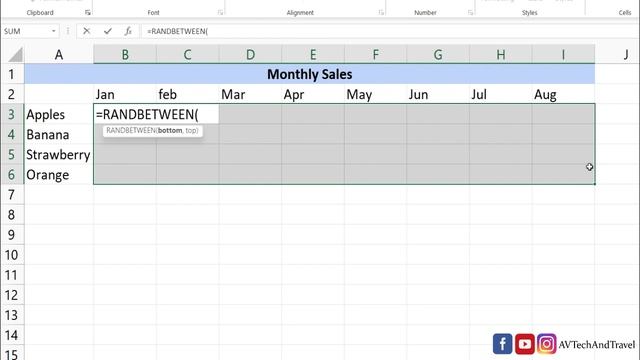Open the Facebook icon link
This screenshot has height=360, width=640.
tap(502, 344)
